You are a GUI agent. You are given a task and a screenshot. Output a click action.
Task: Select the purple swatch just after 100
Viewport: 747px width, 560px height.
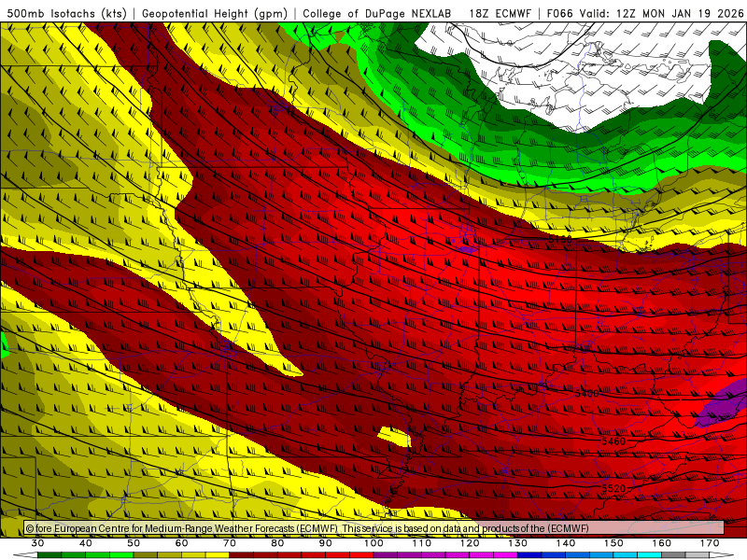tap(386, 555)
